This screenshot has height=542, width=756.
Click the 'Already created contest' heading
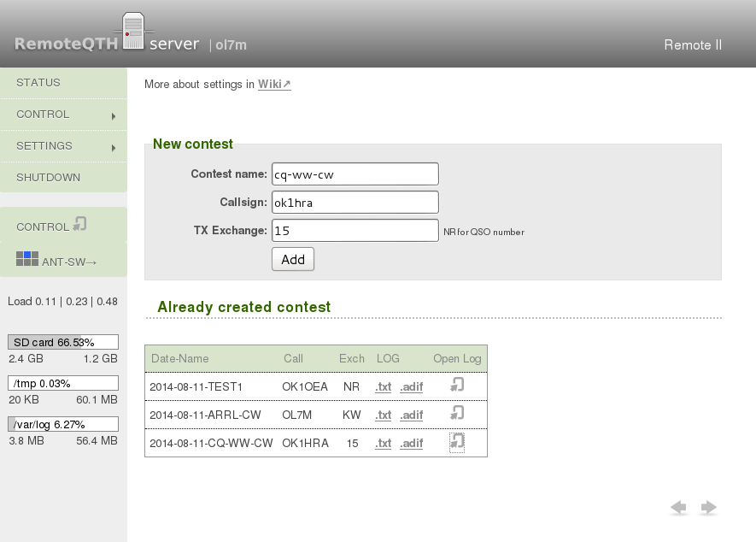click(244, 307)
